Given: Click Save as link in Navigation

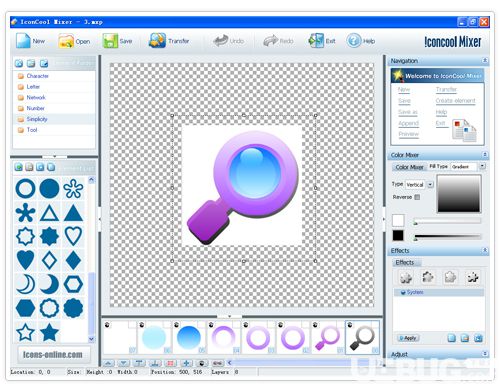Looking at the screenshot, I should [408, 112].
